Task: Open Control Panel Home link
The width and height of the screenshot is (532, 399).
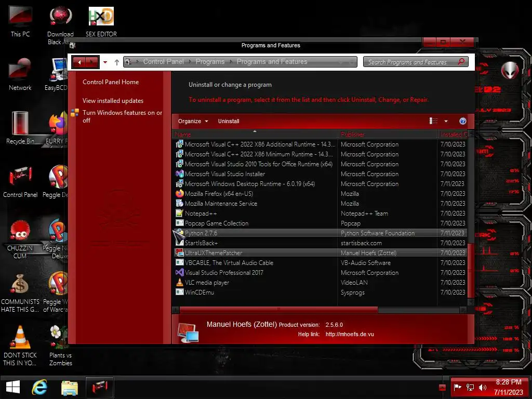Action: (111, 82)
